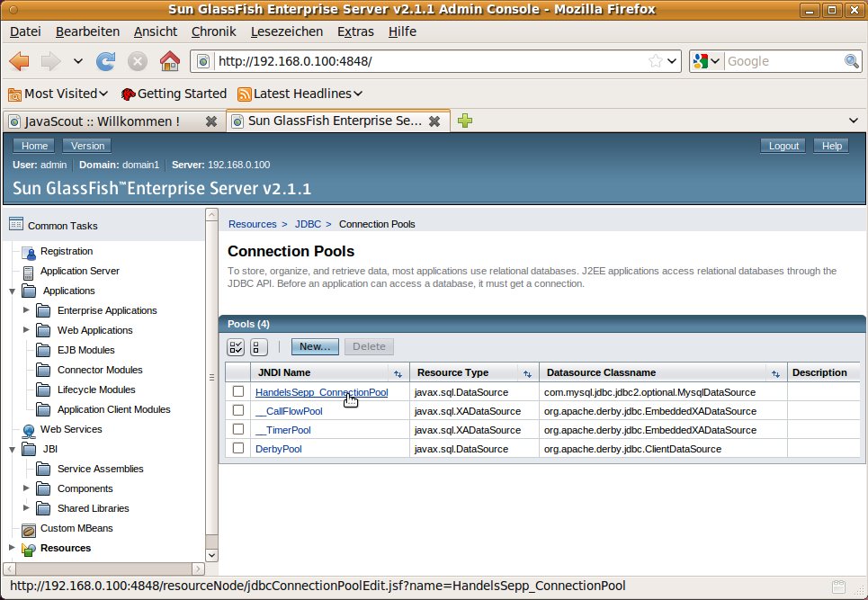The image size is (868, 600).
Task: Open the Lesezeichen menu
Action: (x=286, y=31)
